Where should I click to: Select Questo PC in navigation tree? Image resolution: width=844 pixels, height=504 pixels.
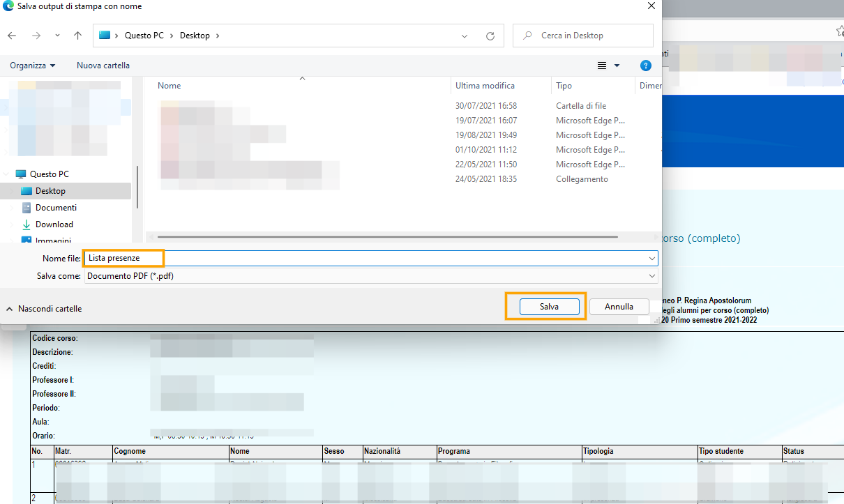coord(49,174)
